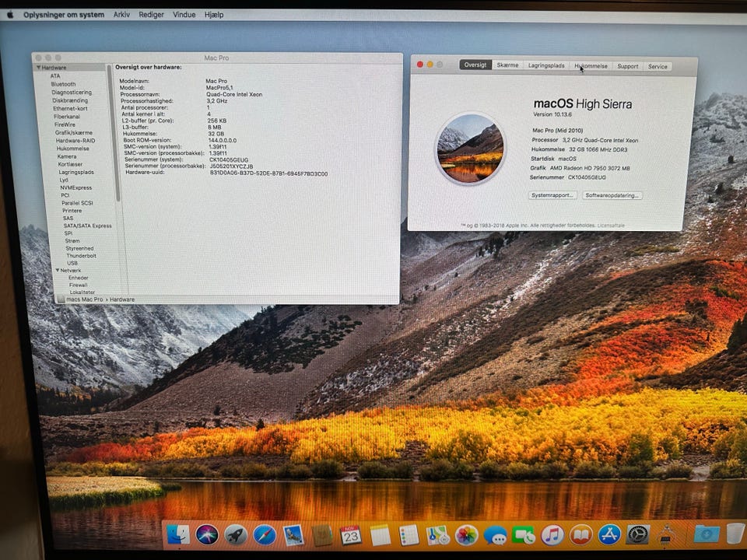Select Kamera in the sidebar
This screenshot has width=747, height=560.
(67, 156)
